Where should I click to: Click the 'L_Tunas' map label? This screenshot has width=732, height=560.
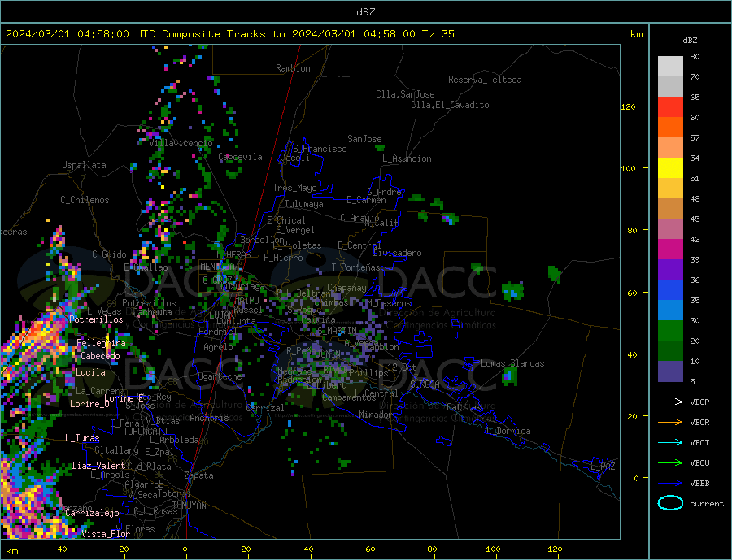click(82, 438)
